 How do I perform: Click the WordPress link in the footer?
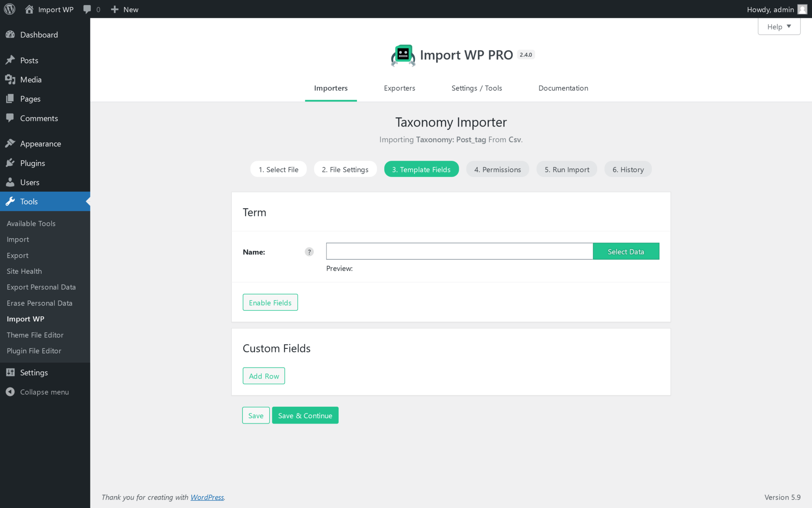[207, 497]
